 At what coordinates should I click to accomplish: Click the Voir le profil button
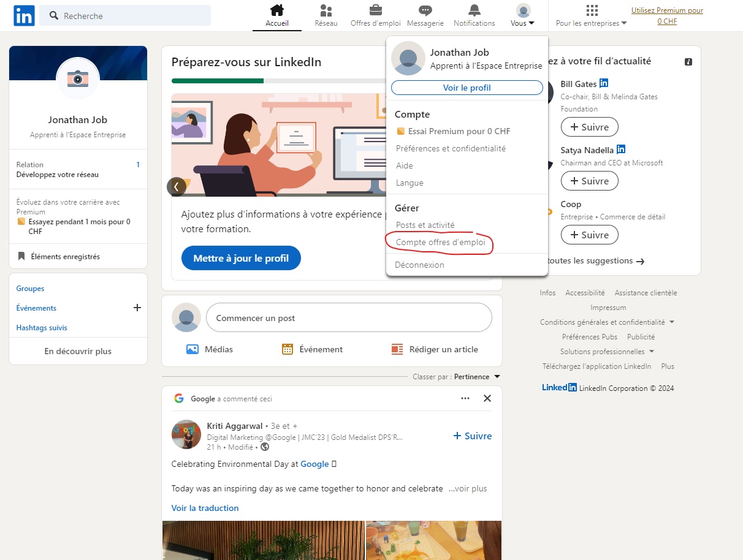pyautogui.click(x=467, y=88)
